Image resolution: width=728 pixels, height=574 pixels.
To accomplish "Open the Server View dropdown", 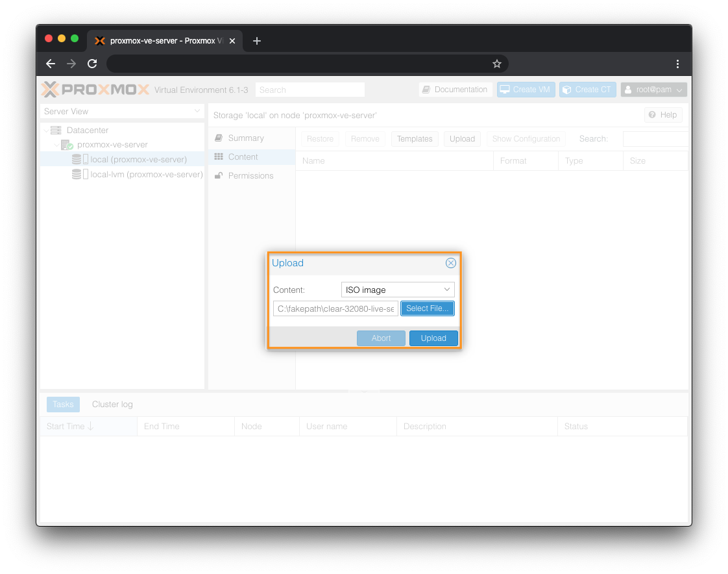I will click(197, 111).
